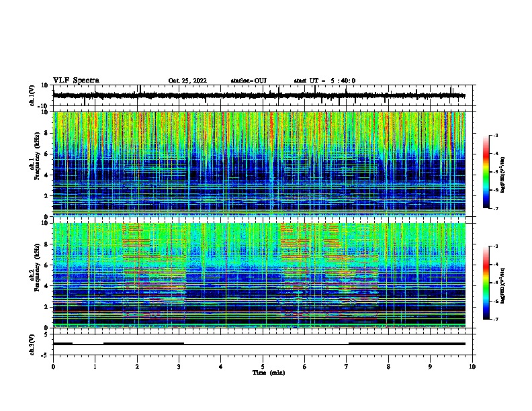Click the "ch.3(V)" axis label
The height and width of the screenshot is (411, 532).
pos(32,345)
